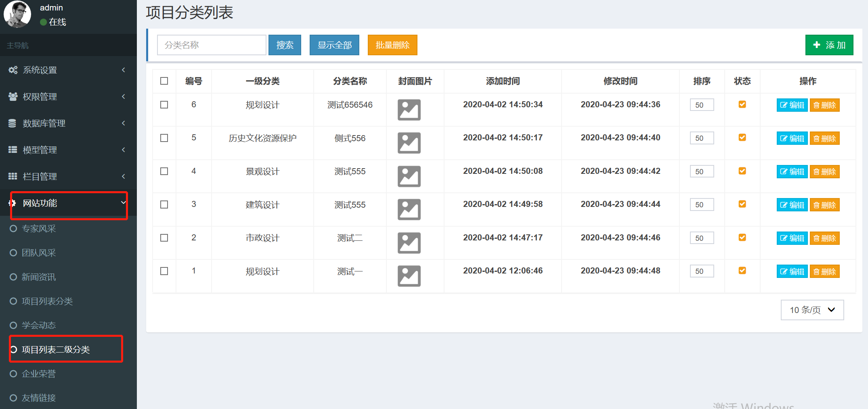Click the circle icon beside 团队风采
868x409 pixels.
pos(13,253)
